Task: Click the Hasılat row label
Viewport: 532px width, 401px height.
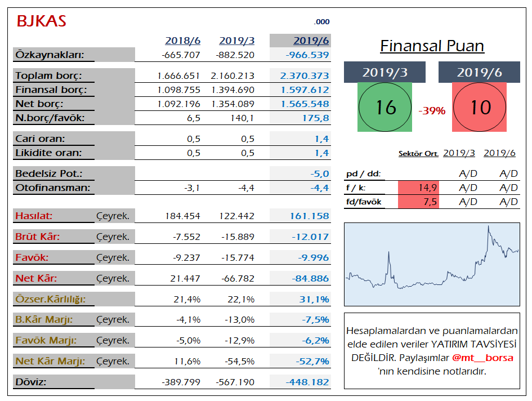Action: pyautogui.click(x=34, y=216)
